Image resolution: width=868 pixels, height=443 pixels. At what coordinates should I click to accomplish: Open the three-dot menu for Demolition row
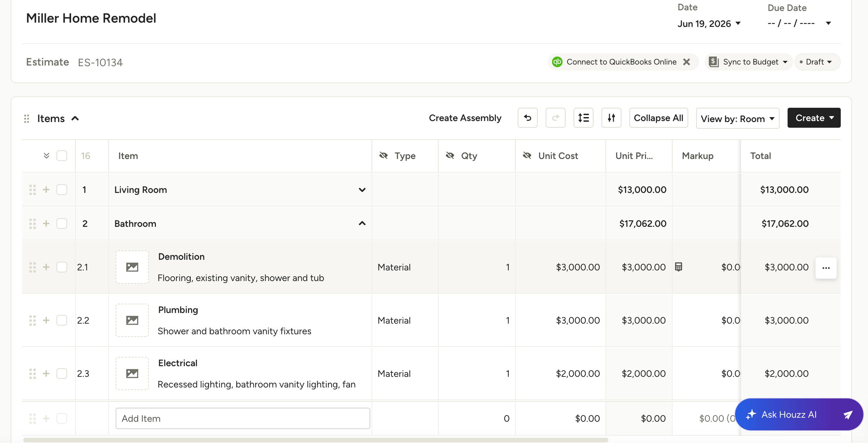point(826,268)
